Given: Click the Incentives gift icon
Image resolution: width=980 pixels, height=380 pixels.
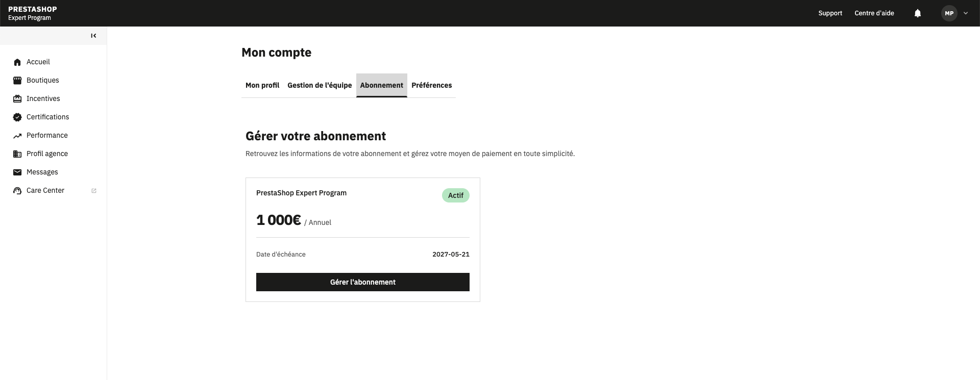Looking at the screenshot, I should (x=17, y=99).
